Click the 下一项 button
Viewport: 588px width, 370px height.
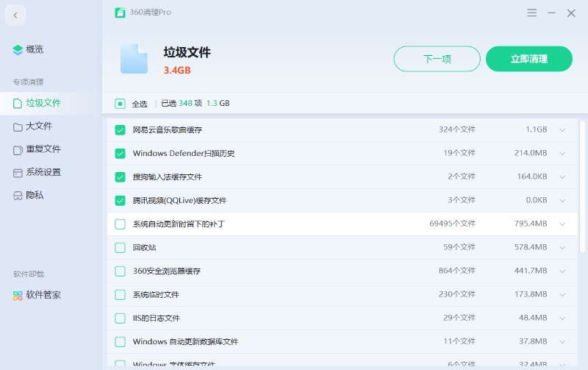(437, 59)
